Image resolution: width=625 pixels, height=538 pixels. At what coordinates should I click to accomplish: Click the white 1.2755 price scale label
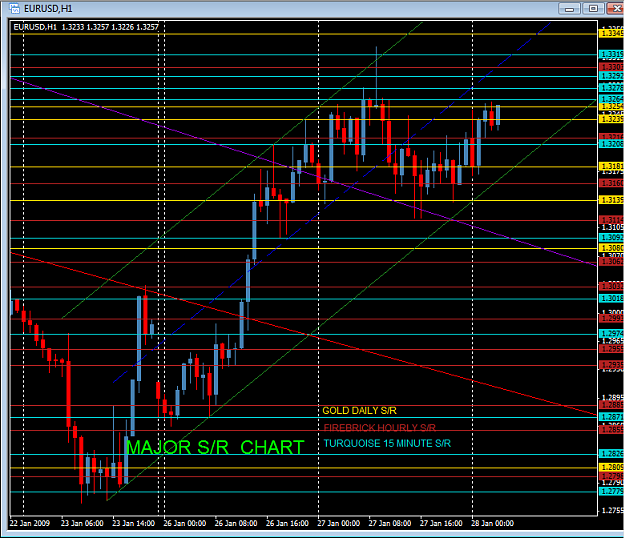tap(612, 511)
